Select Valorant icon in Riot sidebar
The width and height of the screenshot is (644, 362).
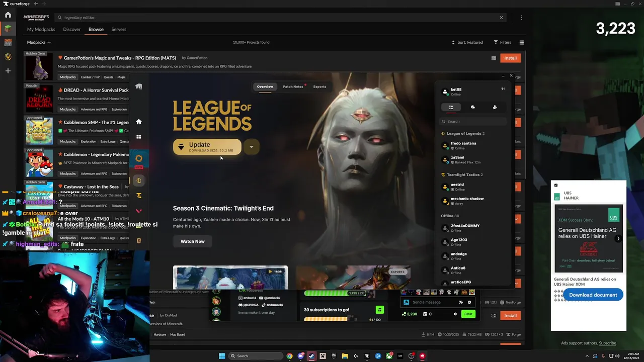point(139,211)
